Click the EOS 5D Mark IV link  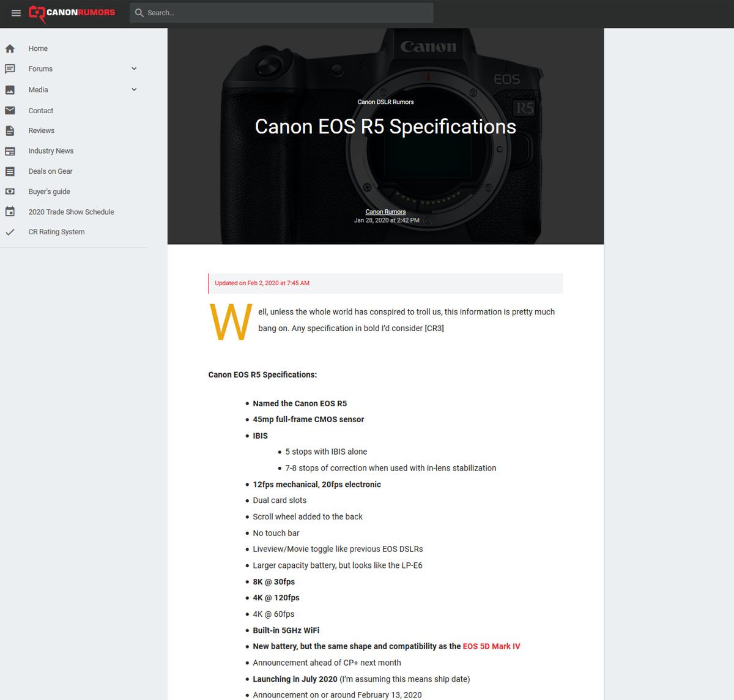point(491,646)
